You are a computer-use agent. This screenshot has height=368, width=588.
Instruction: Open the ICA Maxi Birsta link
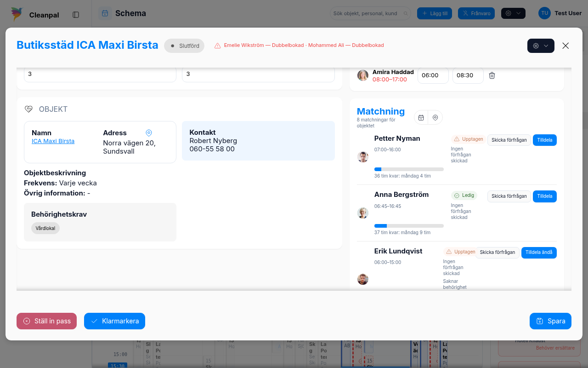(53, 141)
